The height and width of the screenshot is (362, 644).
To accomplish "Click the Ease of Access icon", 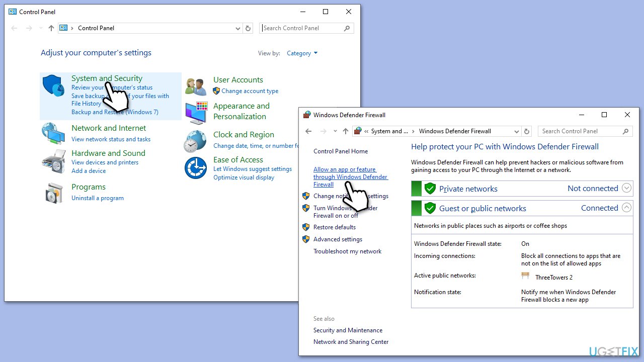I will (x=196, y=168).
